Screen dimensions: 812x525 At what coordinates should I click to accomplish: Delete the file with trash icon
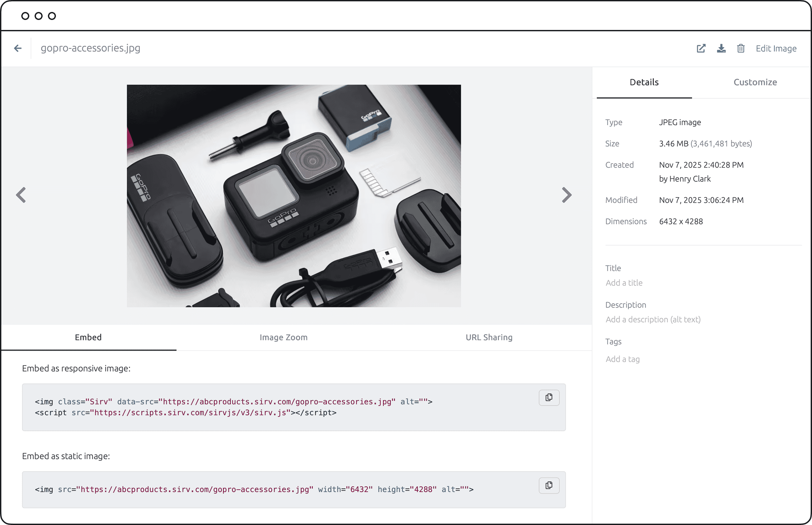click(x=741, y=49)
